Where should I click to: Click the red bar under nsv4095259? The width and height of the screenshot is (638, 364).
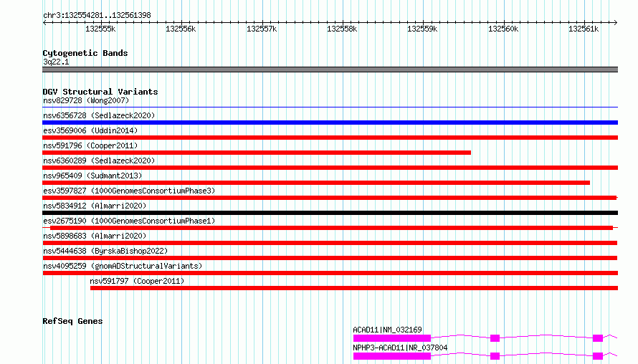pos(330,273)
